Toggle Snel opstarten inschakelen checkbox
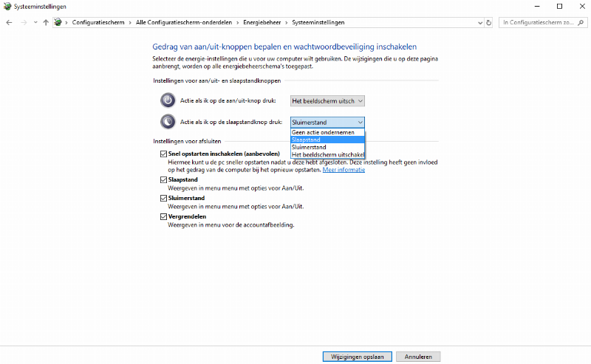The height and width of the screenshot is (364, 591). 163,154
